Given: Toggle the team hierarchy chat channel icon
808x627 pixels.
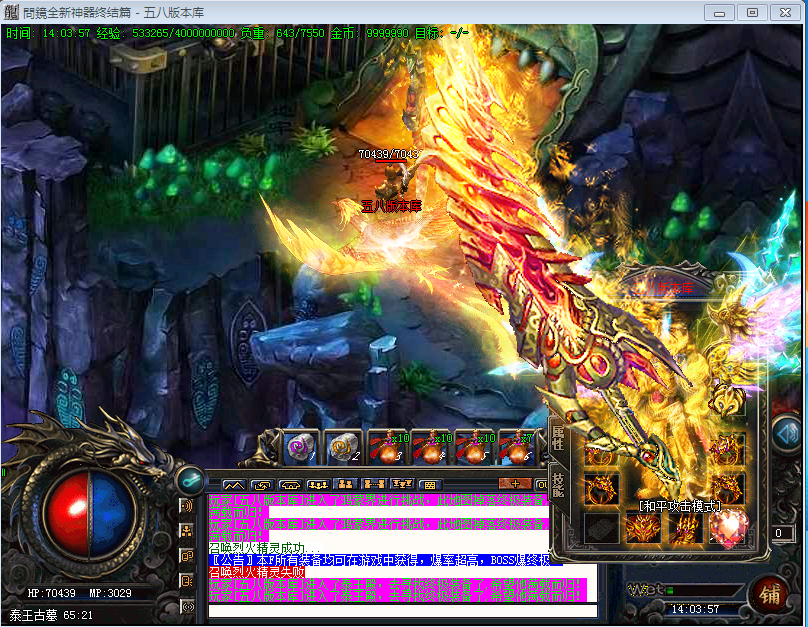Looking at the screenshot, I should coord(187,531).
